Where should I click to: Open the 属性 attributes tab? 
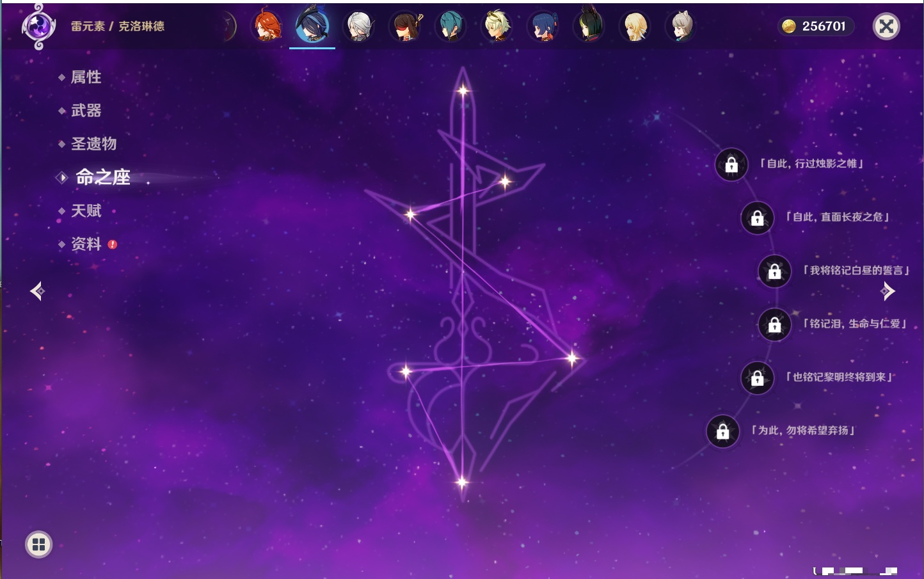(x=86, y=77)
